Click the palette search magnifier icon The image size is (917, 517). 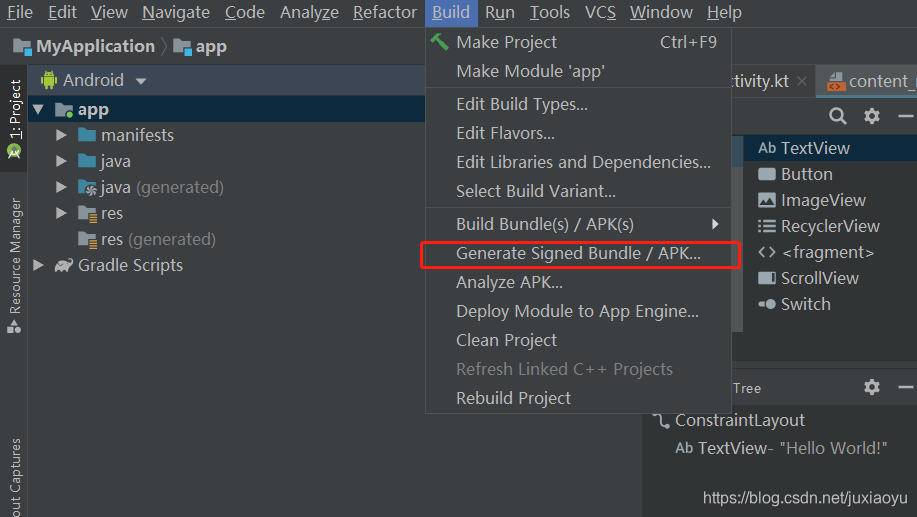[x=837, y=116]
